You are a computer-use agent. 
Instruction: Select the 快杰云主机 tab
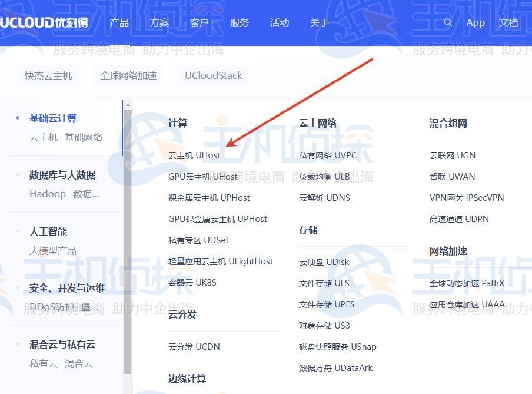coord(48,75)
